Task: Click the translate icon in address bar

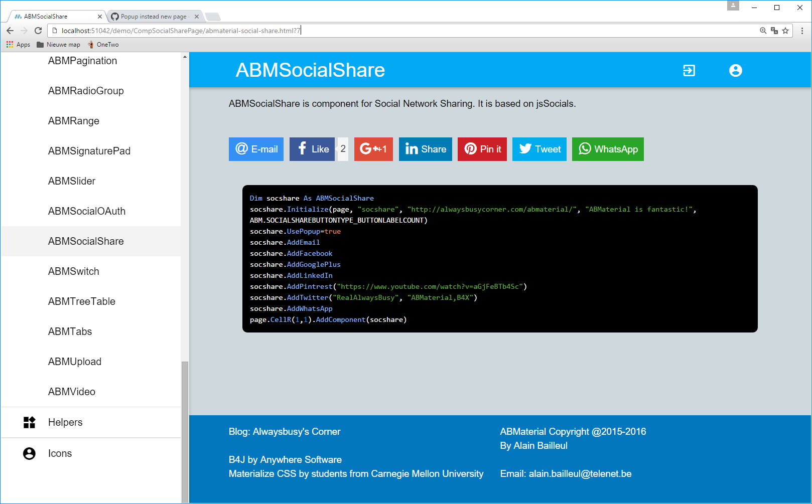Action: pos(774,31)
